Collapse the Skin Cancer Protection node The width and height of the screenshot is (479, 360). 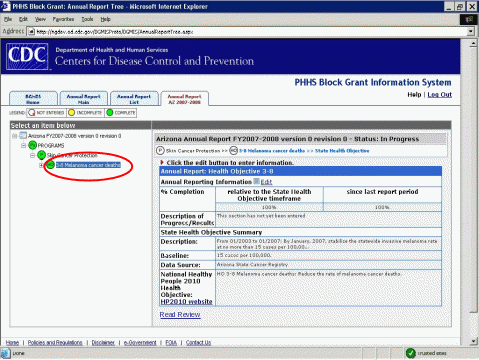(x=33, y=155)
